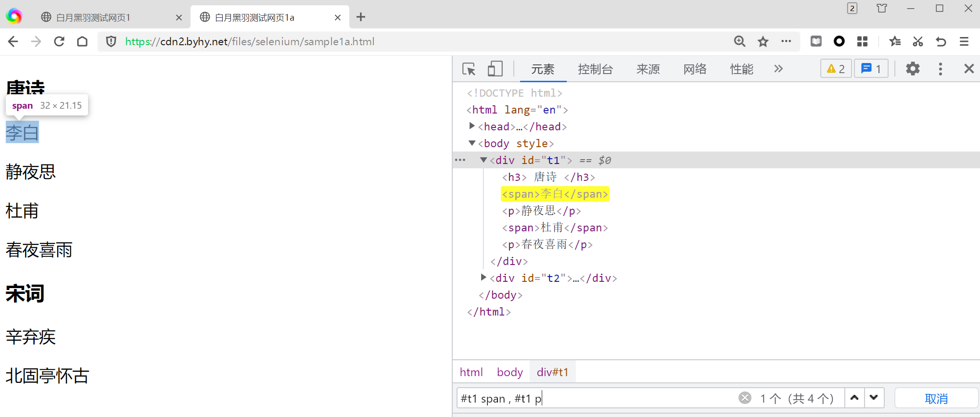Open the page zoom magnifier
The height and width of the screenshot is (417, 980).
click(740, 42)
